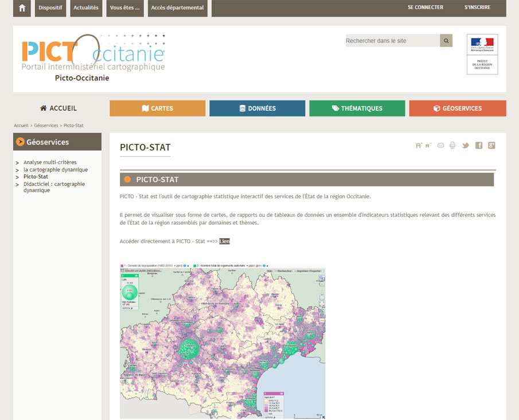
Task: Open Didacticiel : cartographie dynamique link
Action: coord(54,187)
